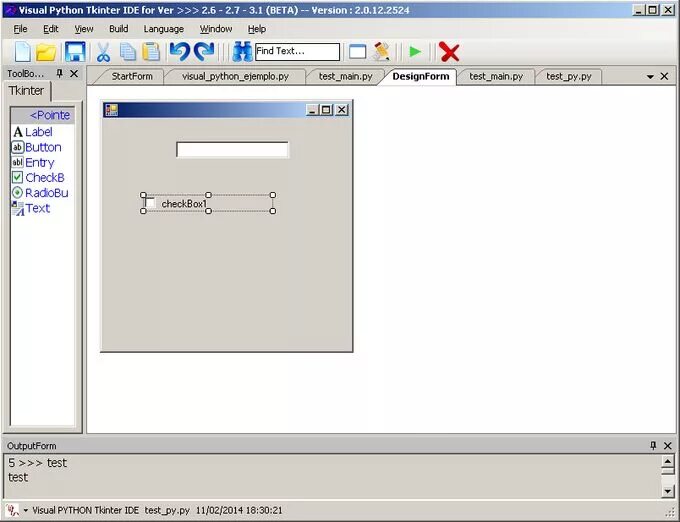Click the status bar text test_py.py

click(x=167, y=510)
